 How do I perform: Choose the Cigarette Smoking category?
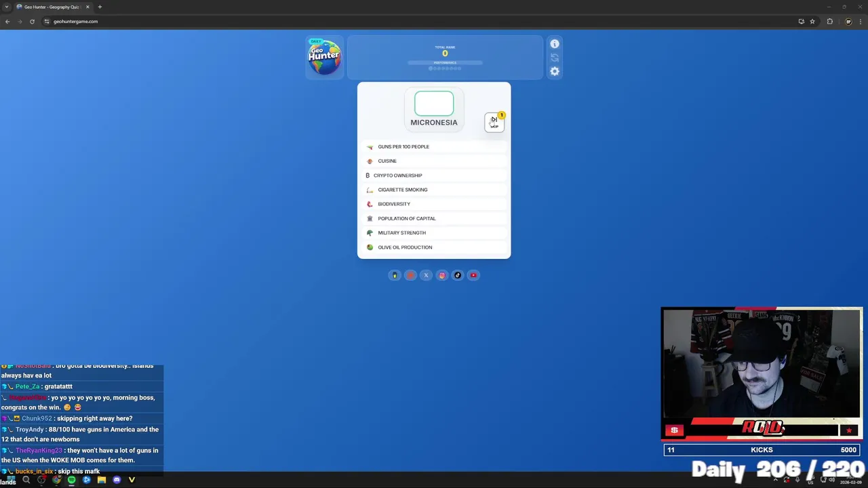click(x=434, y=190)
